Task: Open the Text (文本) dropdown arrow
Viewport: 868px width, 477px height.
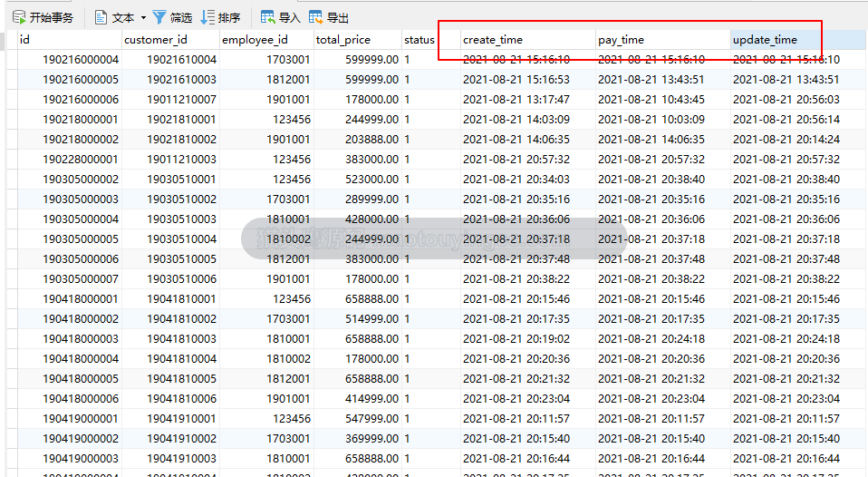Action: pos(143,18)
